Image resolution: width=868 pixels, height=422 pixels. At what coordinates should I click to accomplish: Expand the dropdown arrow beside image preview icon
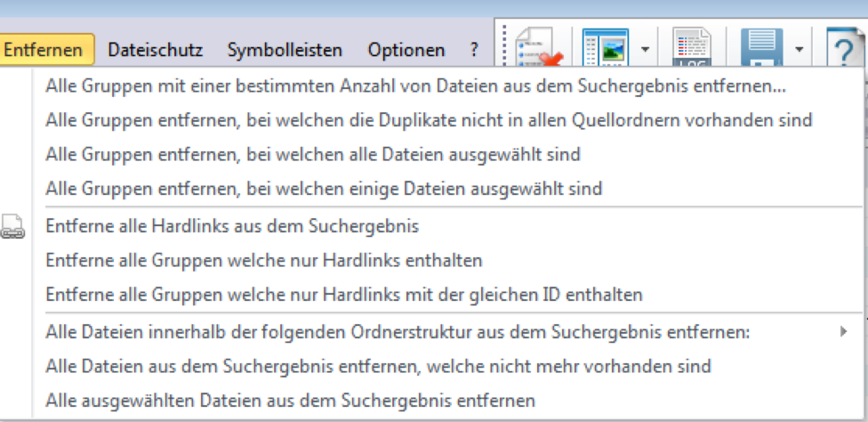tap(644, 50)
